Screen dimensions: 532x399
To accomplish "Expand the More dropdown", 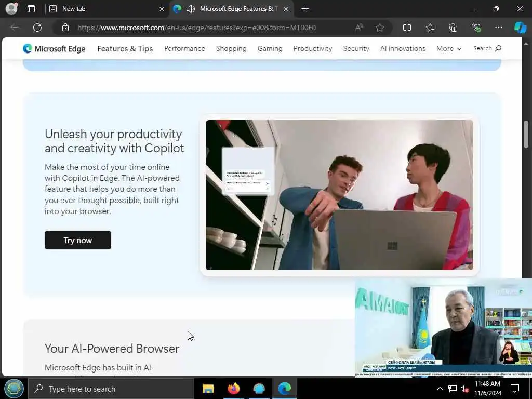I will tap(448, 48).
